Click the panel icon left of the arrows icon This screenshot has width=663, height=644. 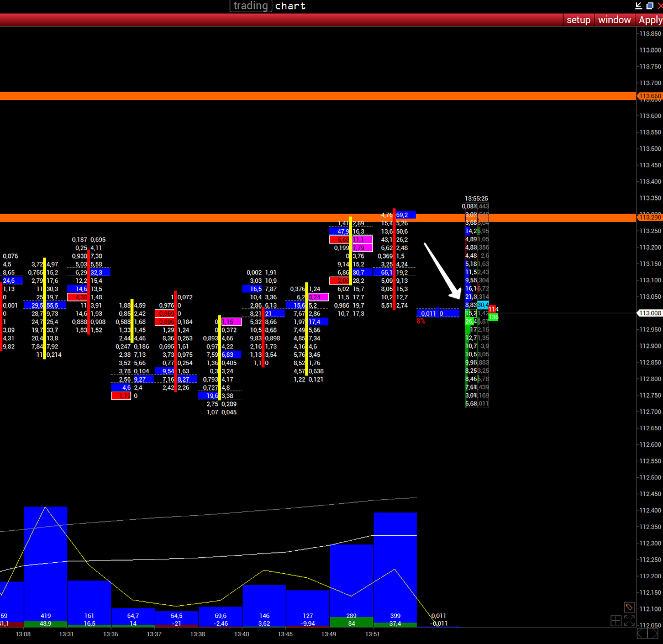[616, 621]
